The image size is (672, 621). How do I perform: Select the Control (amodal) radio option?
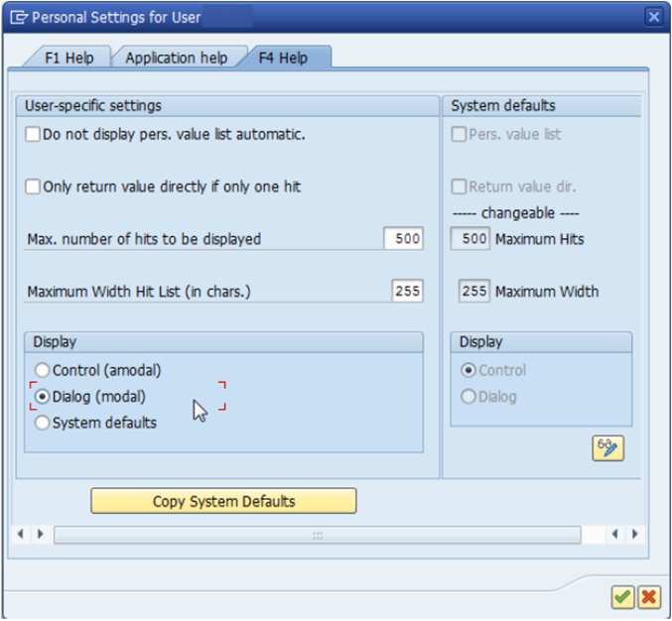43,370
